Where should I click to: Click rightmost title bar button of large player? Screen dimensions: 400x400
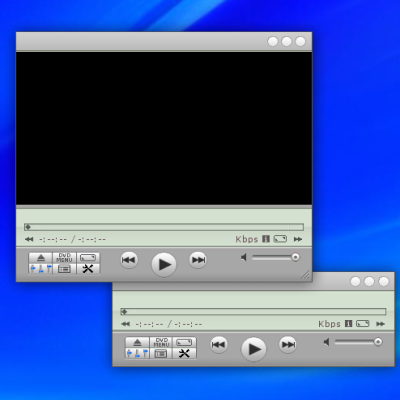coord(300,42)
